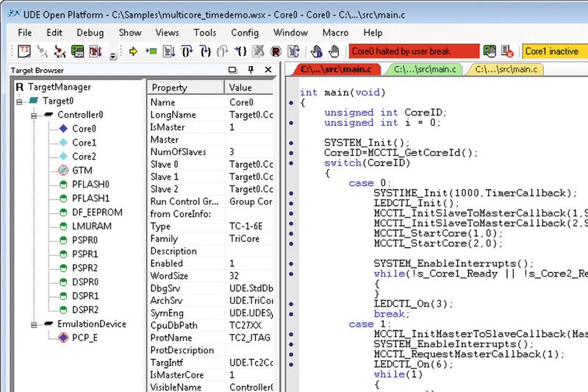The width and height of the screenshot is (588, 392).
Task: Click the red R reset target icon
Action: pyautogui.click(x=276, y=51)
